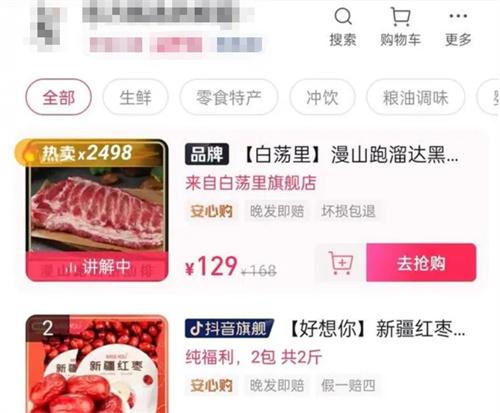500x413 pixels.
Task: Open the 【好想你】新疆红枣 product title
Action: (376, 329)
